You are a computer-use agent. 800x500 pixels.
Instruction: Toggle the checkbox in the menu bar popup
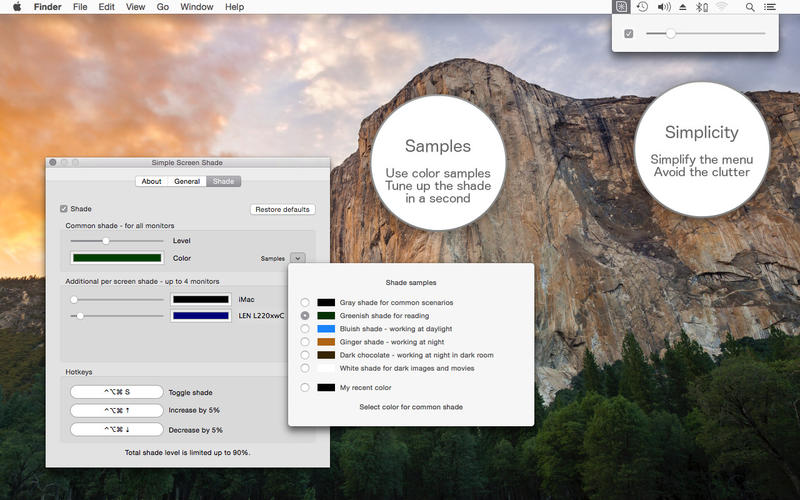tap(629, 34)
